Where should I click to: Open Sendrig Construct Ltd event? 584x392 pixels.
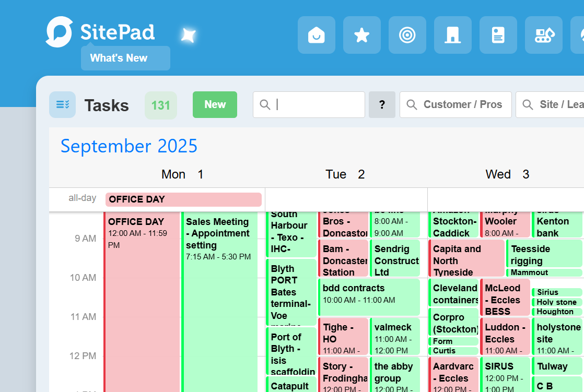point(395,258)
